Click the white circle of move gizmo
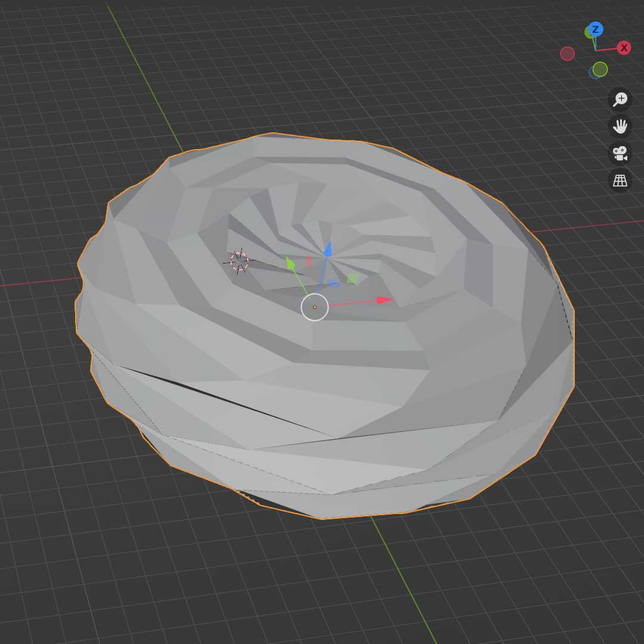This screenshot has height=644, width=644. click(x=315, y=307)
